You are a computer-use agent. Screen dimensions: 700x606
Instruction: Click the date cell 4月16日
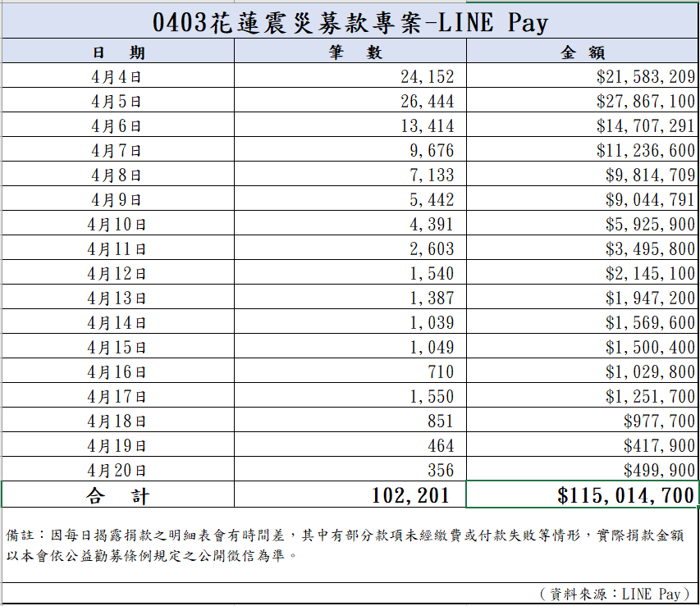tap(118, 370)
